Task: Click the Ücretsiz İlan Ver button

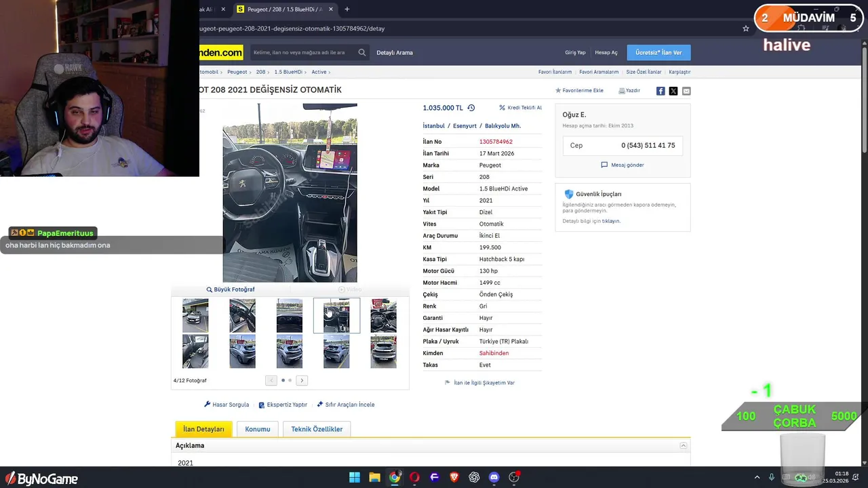Action: pyautogui.click(x=658, y=52)
